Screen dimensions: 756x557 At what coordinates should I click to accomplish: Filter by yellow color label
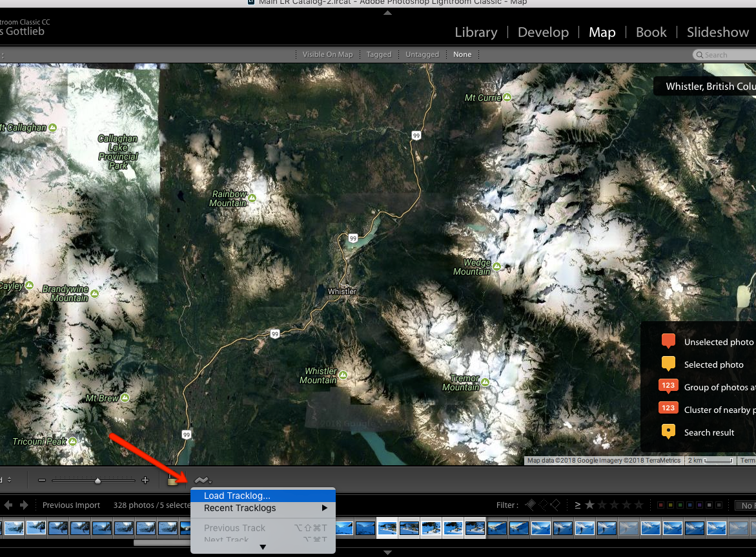click(x=670, y=505)
